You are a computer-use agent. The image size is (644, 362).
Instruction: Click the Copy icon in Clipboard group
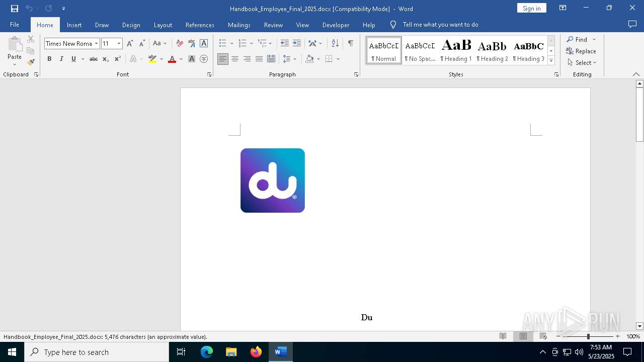[31, 51]
